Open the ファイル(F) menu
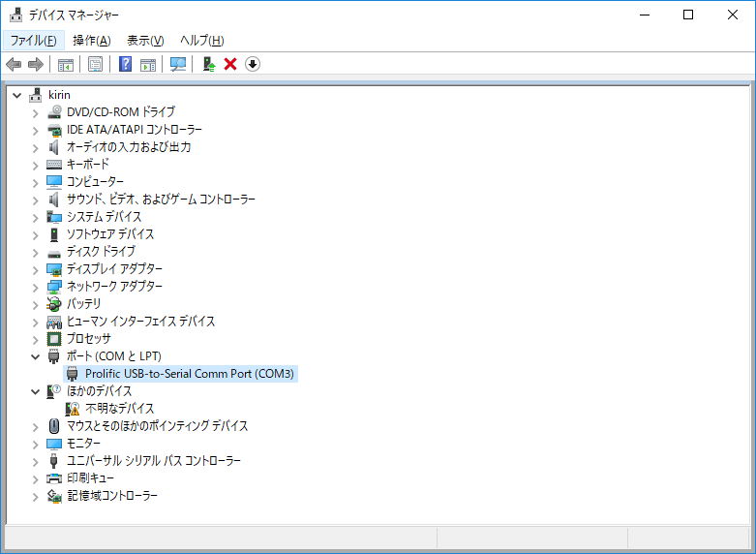Image resolution: width=756 pixels, height=554 pixels. coord(33,41)
